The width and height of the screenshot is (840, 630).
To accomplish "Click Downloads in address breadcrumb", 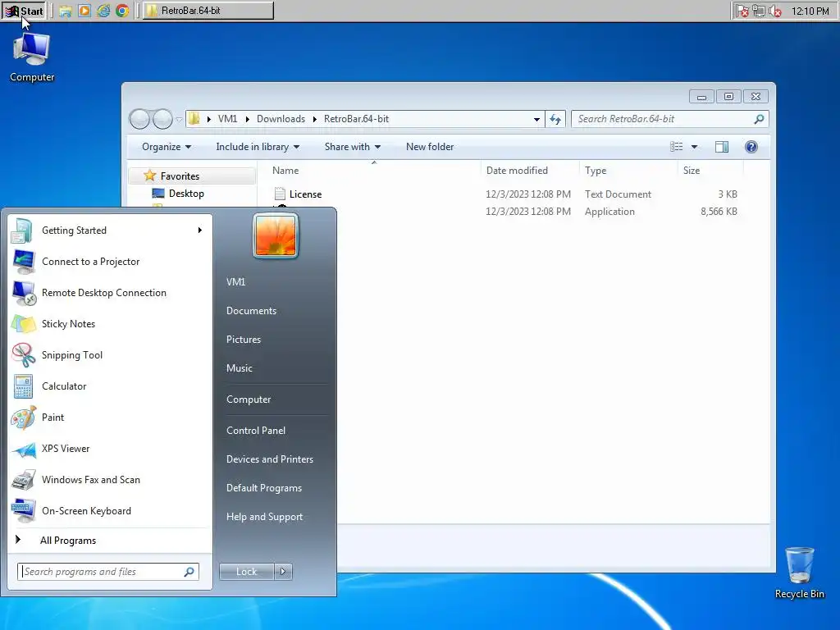I will (x=281, y=119).
